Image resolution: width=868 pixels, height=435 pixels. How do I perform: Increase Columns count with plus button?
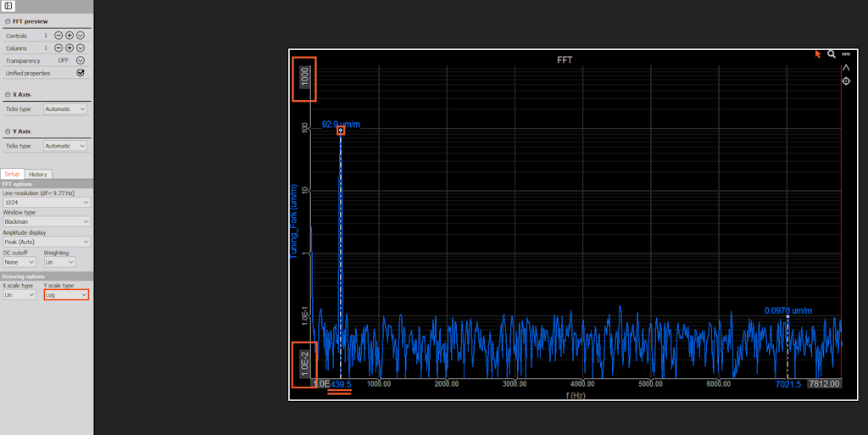point(70,48)
